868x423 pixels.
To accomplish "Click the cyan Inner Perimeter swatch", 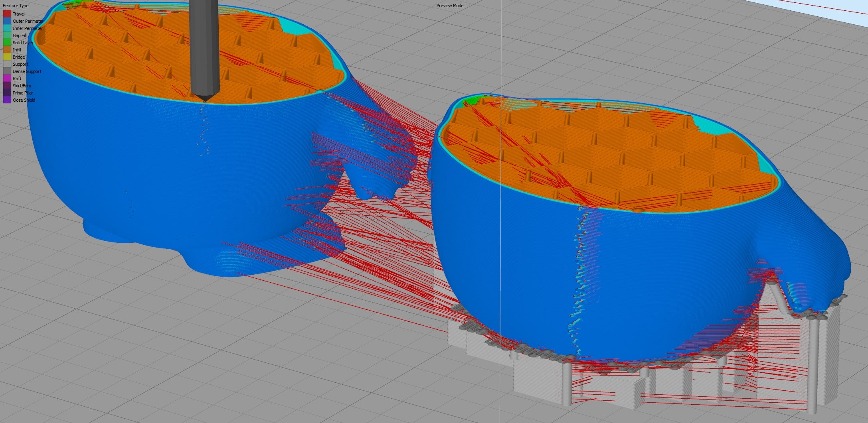I will coord(7,28).
